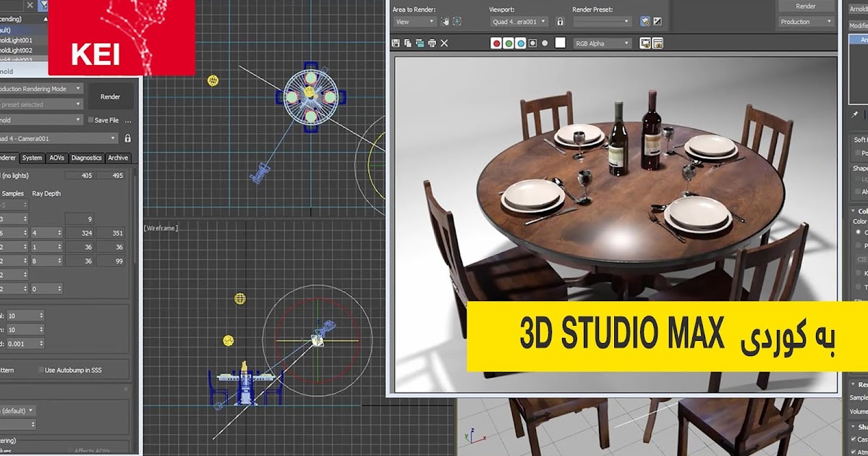Save the rendered image to disk

(396, 43)
